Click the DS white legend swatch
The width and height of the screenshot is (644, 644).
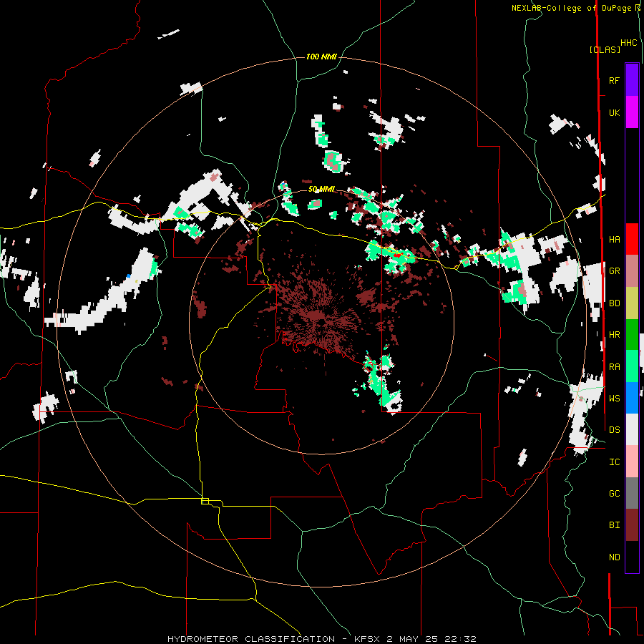click(632, 429)
